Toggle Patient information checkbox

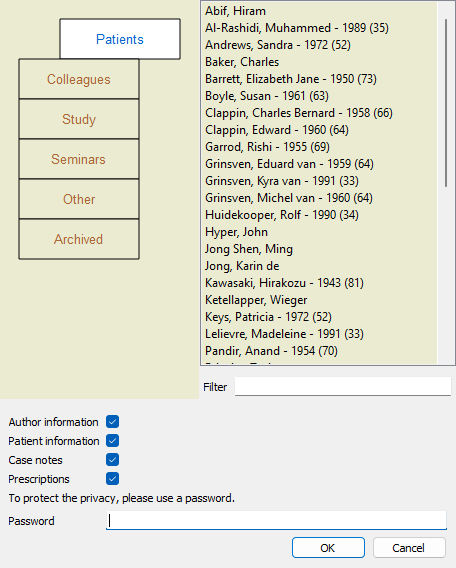[112, 441]
